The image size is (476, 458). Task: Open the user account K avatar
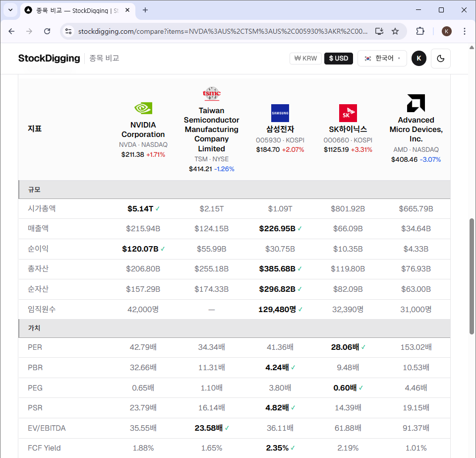coord(419,59)
